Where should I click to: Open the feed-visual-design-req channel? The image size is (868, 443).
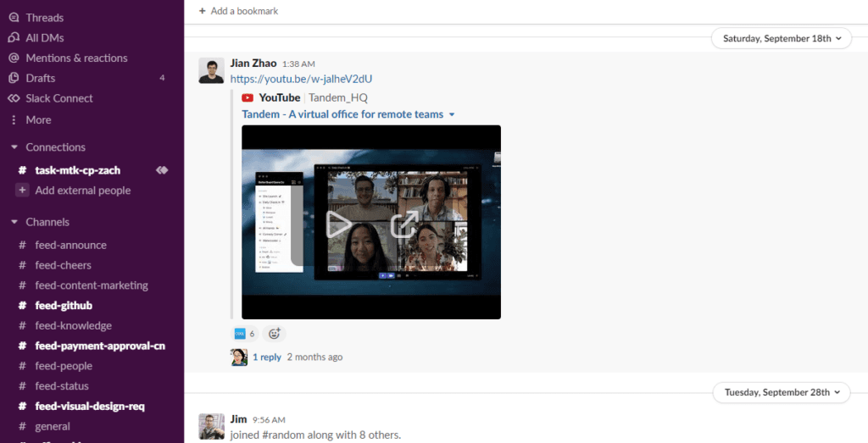click(x=92, y=407)
